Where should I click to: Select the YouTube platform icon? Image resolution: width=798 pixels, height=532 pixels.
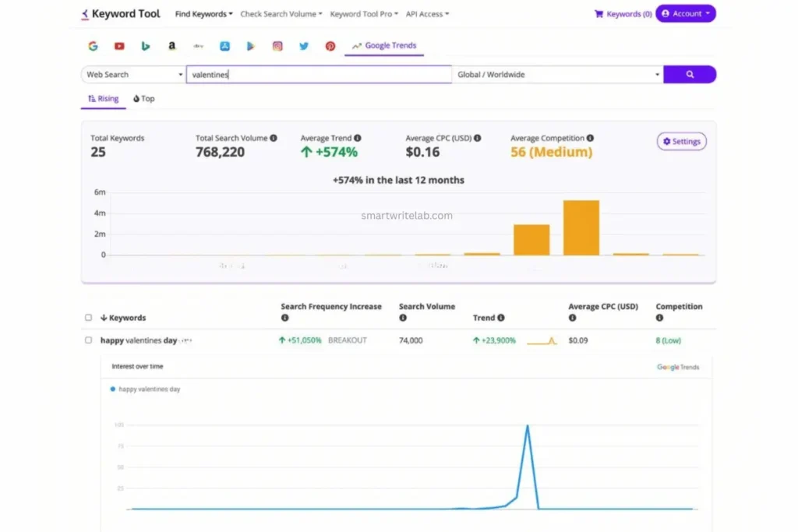119,46
